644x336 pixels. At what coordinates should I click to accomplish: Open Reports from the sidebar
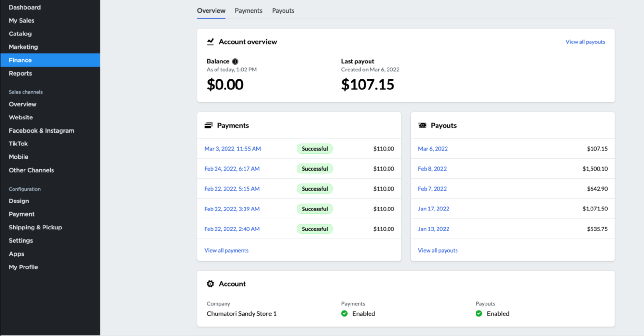pyautogui.click(x=20, y=73)
